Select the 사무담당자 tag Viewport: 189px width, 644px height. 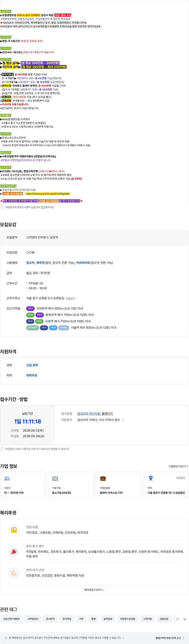tap(33, 619)
